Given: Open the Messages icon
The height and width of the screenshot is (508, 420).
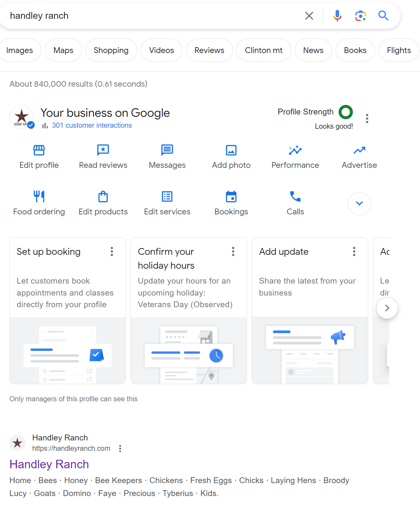Looking at the screenshot, I should point(167,150).
